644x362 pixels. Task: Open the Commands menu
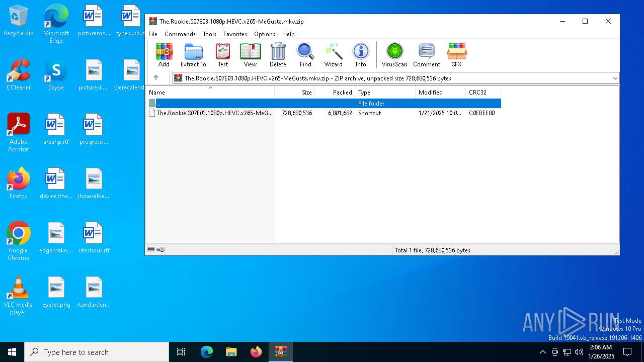180,34
